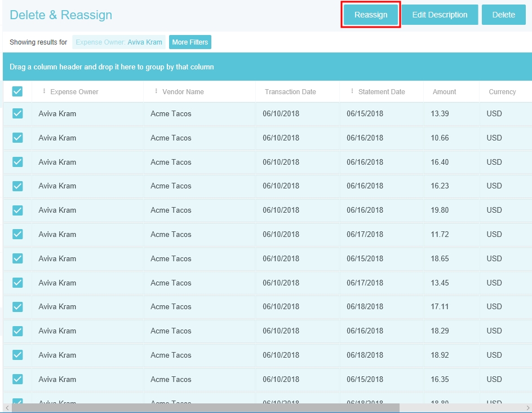Toggle the select-all checkbox in the header
The image size is (532, 413).
pos(17,91)
